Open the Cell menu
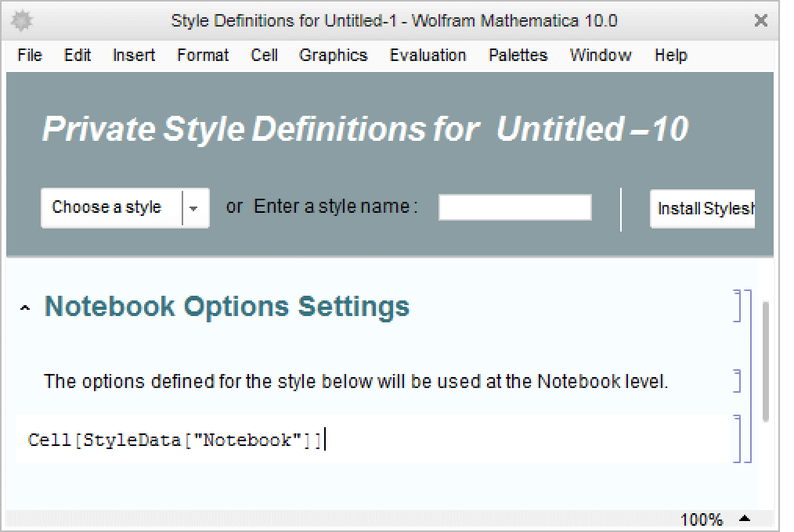Image resolution: width=794 pixels, height=532 pixels. (x=264, y=56)
